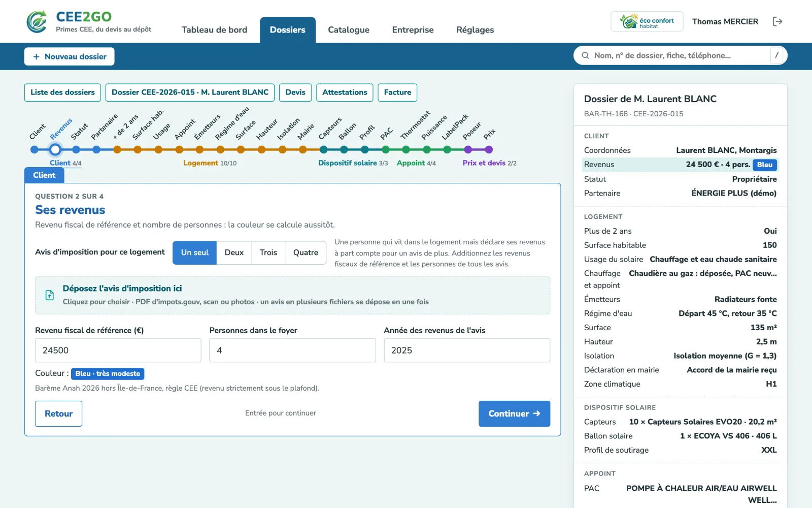Go to the final Prix step marker
The image size is (812, 508).
coord(489,149)
